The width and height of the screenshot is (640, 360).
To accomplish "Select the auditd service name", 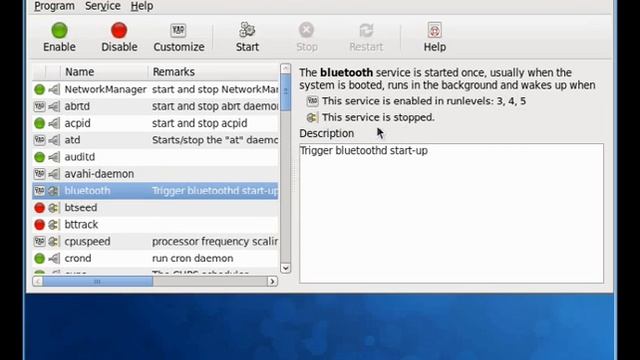I will coord(80,157).
